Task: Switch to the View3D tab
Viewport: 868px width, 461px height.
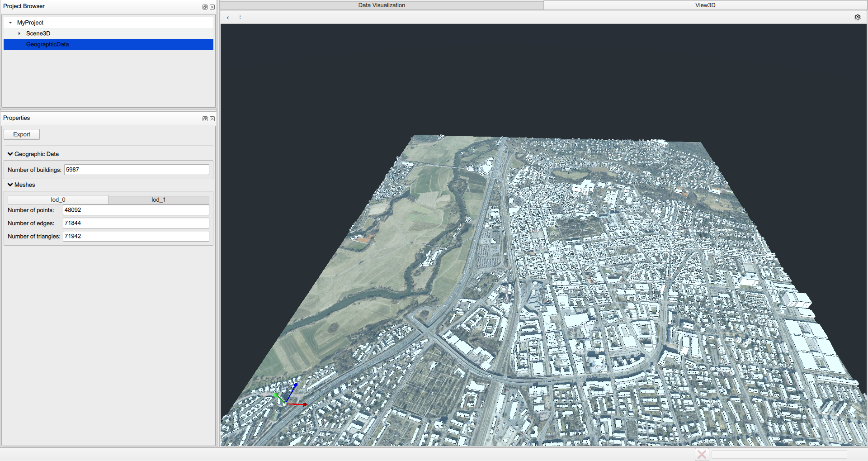Action: coord(705,5)
